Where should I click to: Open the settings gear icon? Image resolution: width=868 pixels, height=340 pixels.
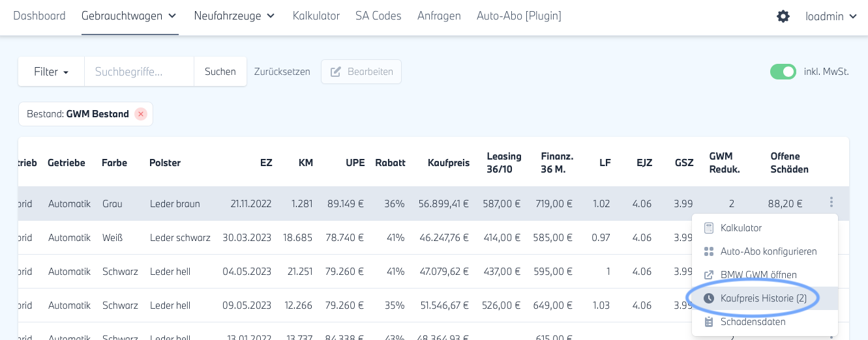pos(783,16)
